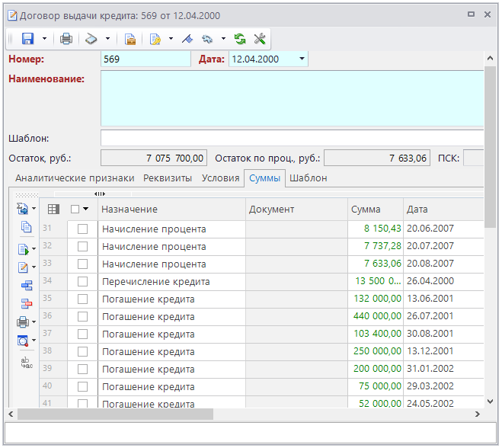Click the Назначение column header
The height and width of the screenshot is (448, 502).
[x=129, y=210]
